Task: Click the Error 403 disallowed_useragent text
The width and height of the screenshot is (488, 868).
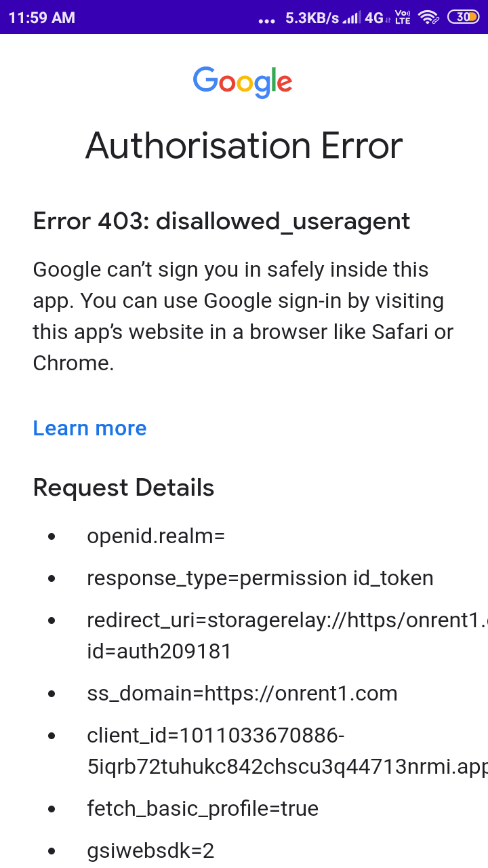Action: click(222, 221)
